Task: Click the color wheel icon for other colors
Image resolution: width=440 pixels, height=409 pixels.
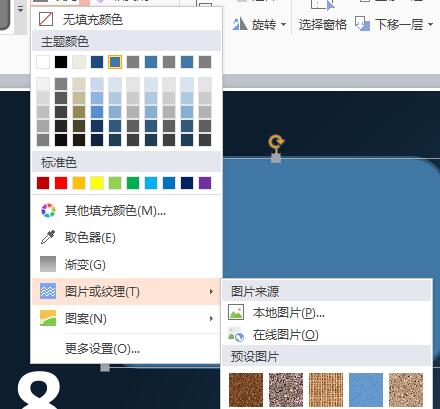Action: 48,210
